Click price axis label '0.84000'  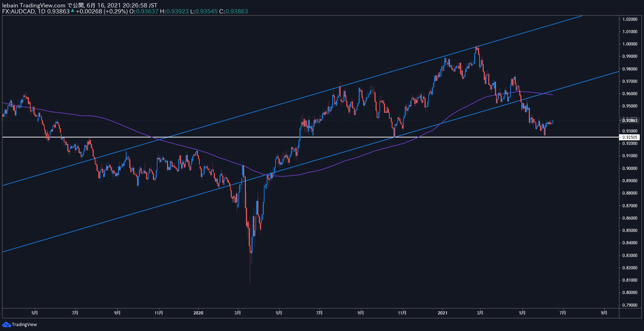tap(630, 243)
